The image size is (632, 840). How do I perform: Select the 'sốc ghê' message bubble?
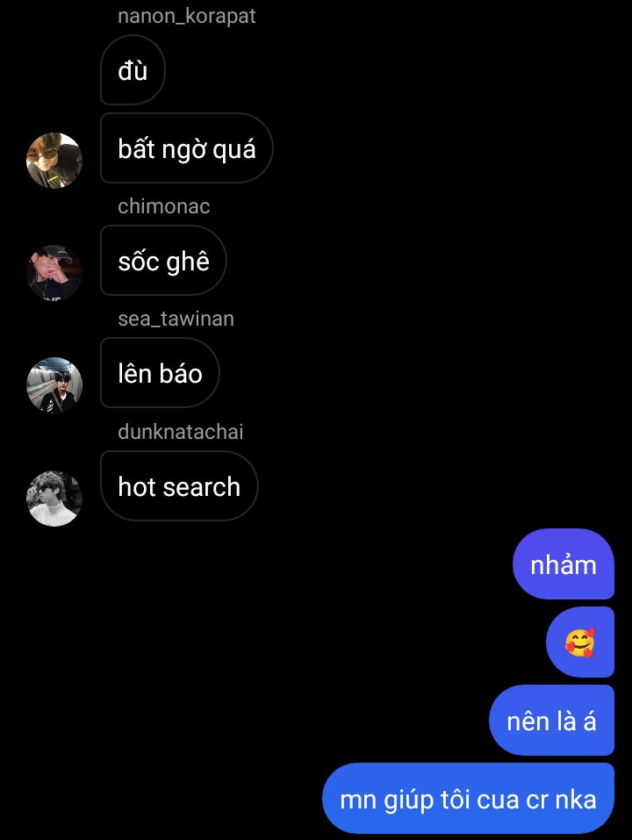click(163, 261)
